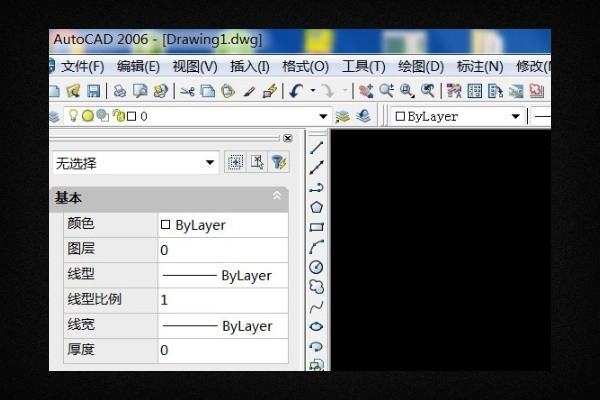The width and height of the screenshot is (600, 400).
Task: Open the Redo history dropdown arrow
Action: pyautogui.click(x=345, y=91)
